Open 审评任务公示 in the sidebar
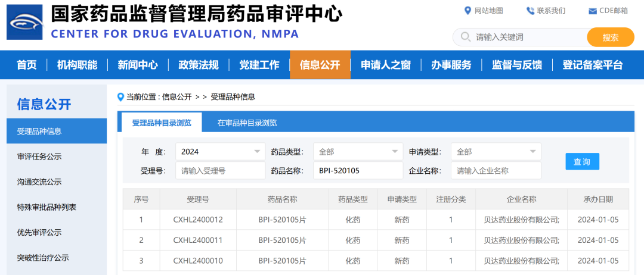The height and width of the screenshot is (275, 644). click(x=39, y=157)
